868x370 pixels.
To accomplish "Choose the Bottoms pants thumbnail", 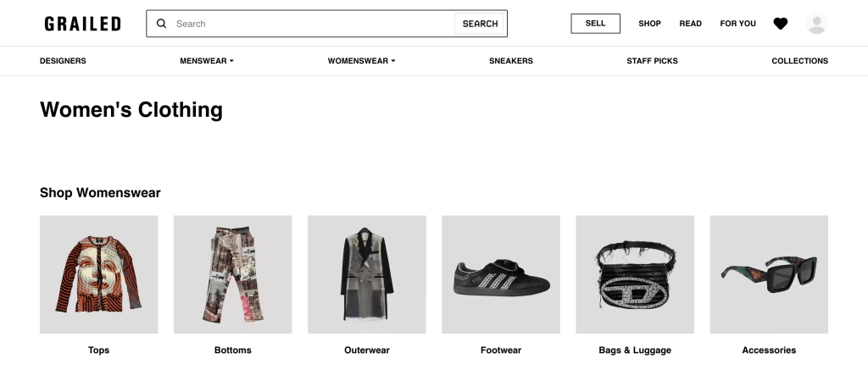I will coord(233,274).
